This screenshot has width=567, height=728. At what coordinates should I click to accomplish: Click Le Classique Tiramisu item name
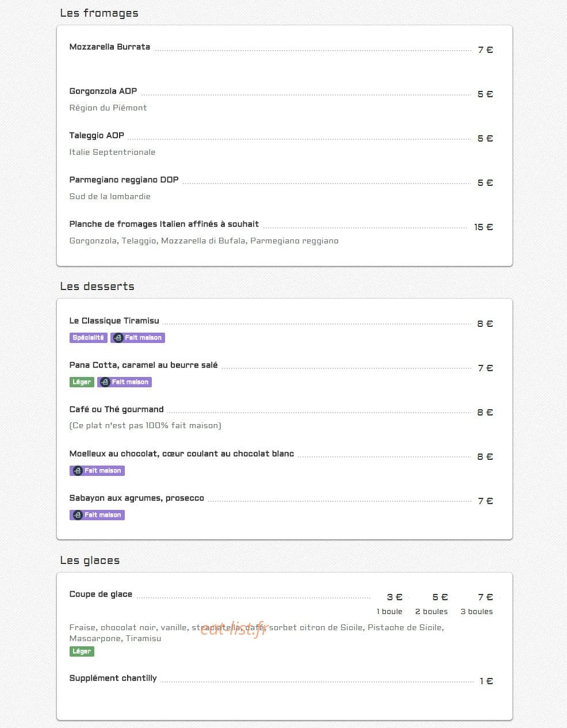click(x=114, y=321)
